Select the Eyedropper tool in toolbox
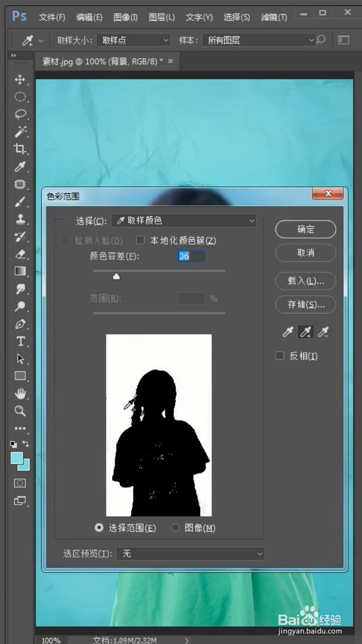This screenshot has width=362, height=644. 20,167
